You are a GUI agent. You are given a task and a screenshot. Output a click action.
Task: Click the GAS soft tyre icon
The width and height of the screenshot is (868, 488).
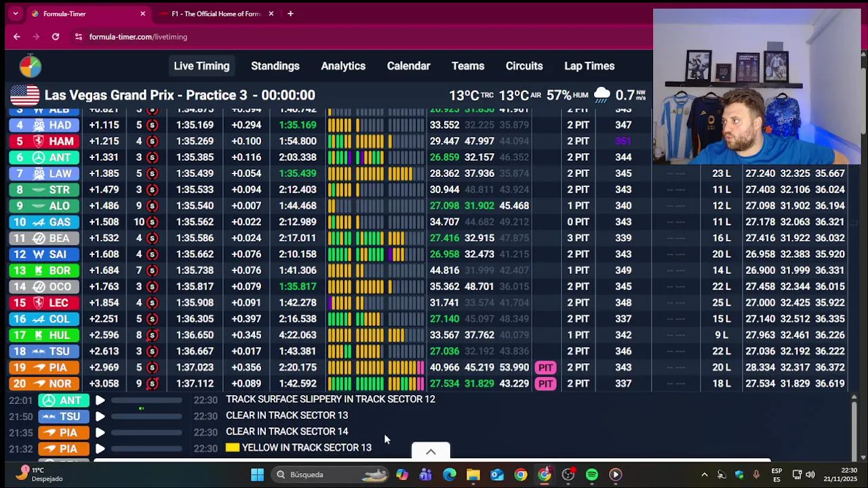pos(152,222)
